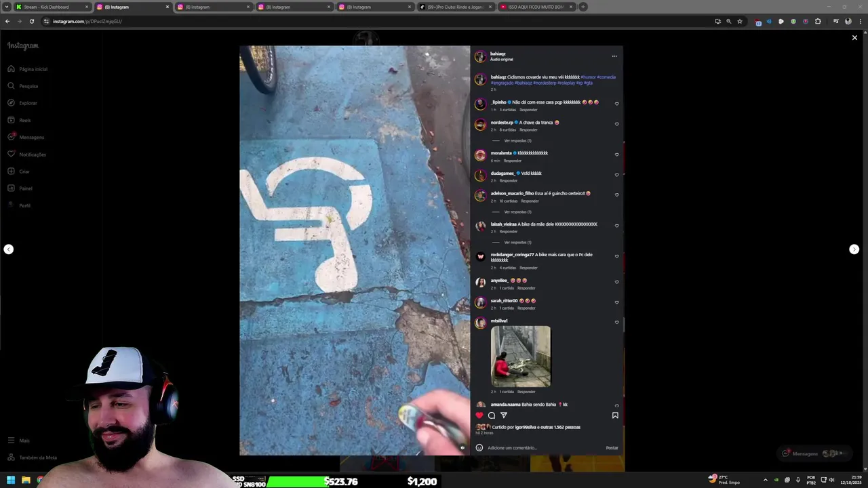Open Windows Start menu

coord(11,480)
